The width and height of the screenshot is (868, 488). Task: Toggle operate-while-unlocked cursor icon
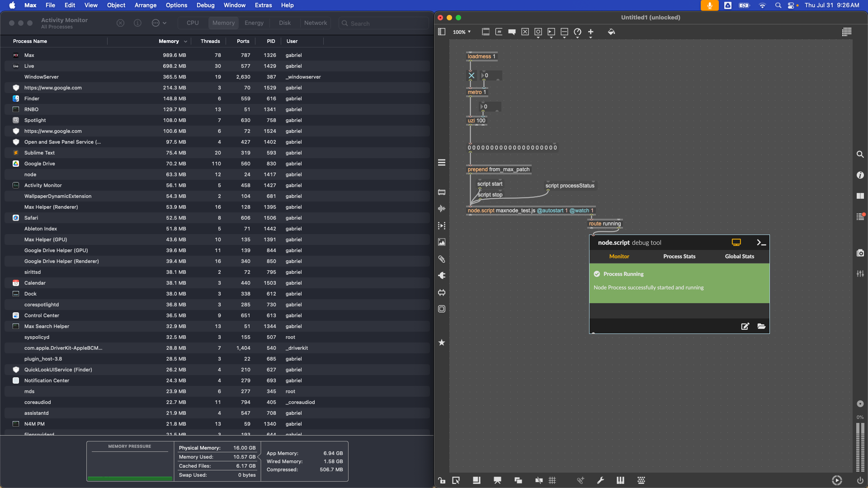click(x=456, y=480)
